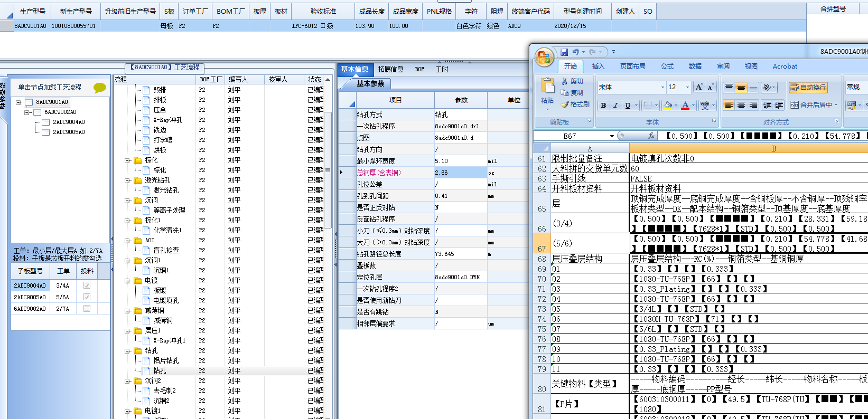Switch to the 公式 ribbon tab
This screenshot has width=868, height=419.
pos(667,66)
